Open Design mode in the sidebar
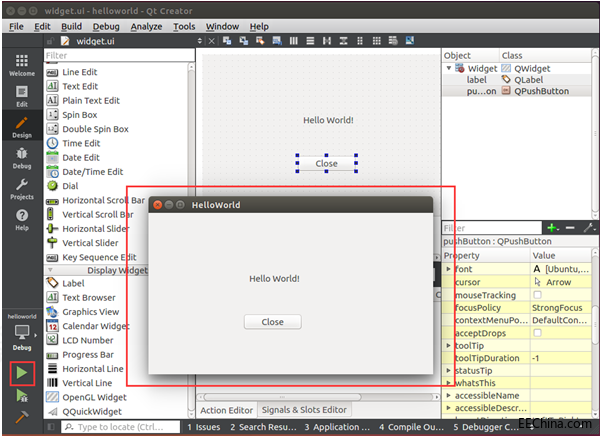The image size is (600, 436). pos(22,127)
